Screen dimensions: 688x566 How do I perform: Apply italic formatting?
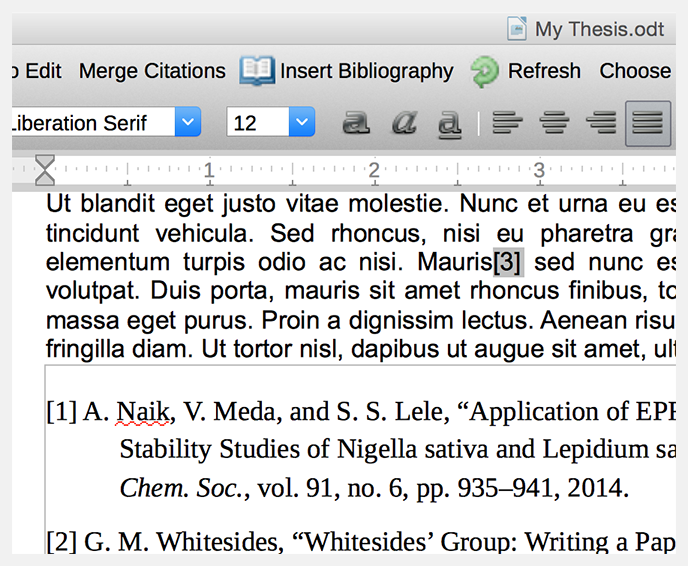pyautogui.click(x=403, y=123)
